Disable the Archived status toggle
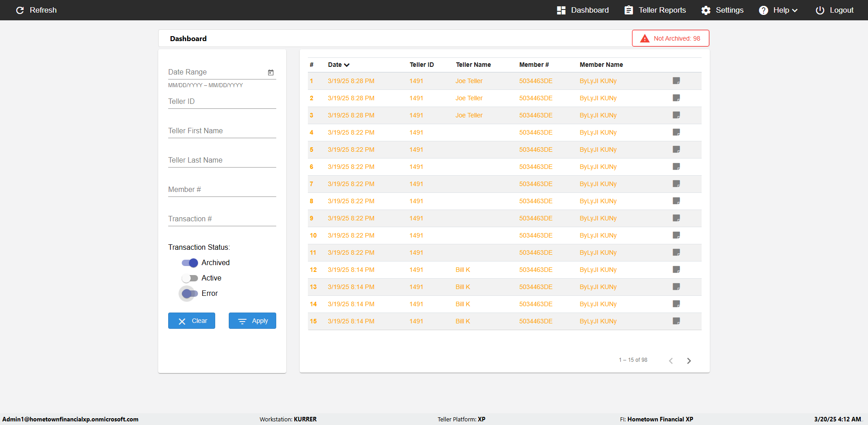 (x=190, y=263)
